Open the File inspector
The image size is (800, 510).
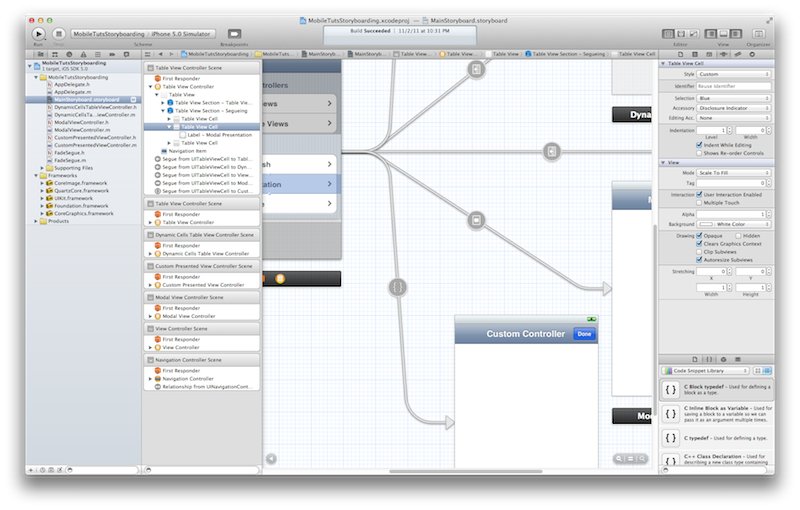(681, 54)
